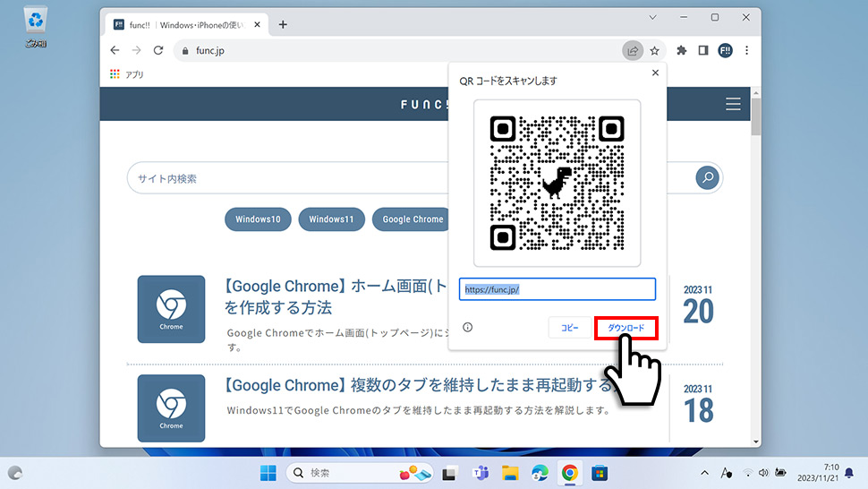Bookmark this page with the star icon

pos(655,51)
